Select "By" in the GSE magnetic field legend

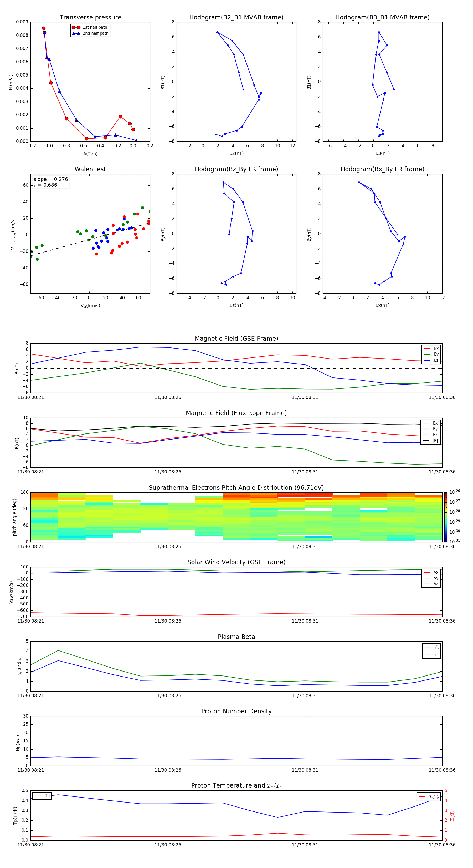pos(431,354)
